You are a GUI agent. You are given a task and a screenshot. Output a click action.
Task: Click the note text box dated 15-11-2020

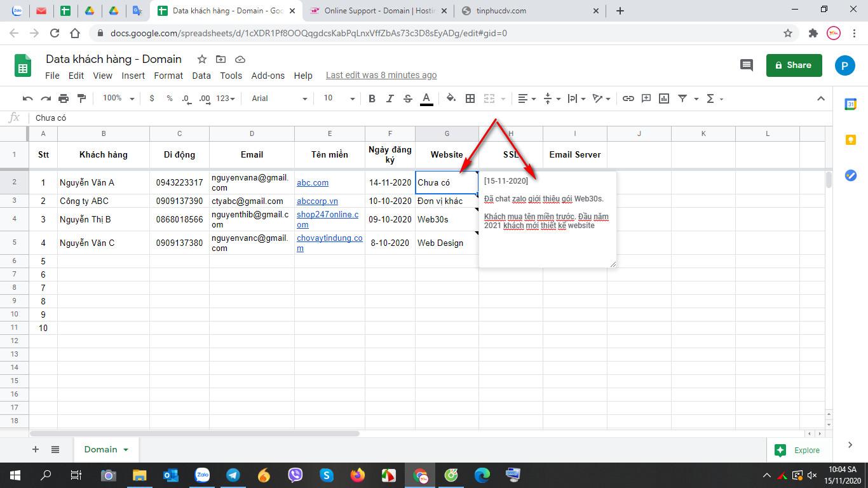pos(547,219)
